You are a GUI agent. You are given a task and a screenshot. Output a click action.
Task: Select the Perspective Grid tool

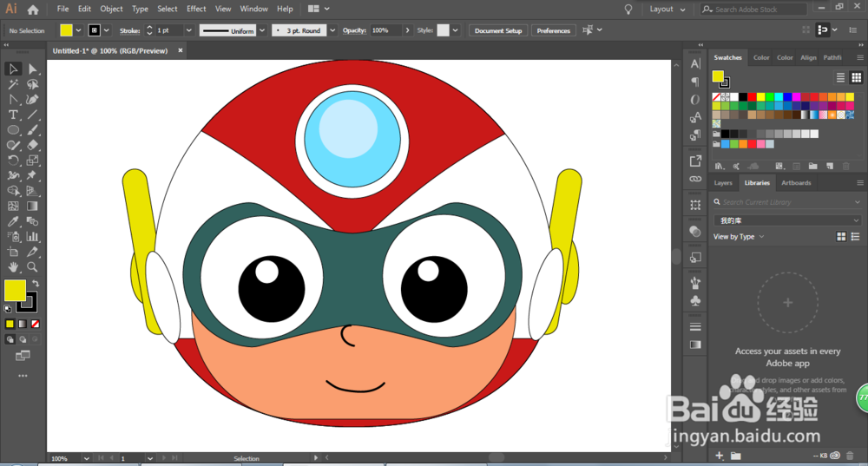point(32,191)
